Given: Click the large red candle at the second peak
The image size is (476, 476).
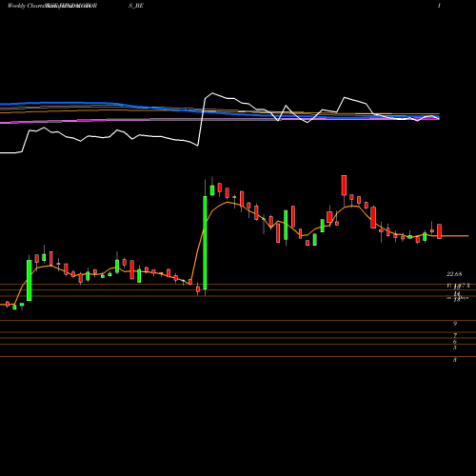Looking at the screenshot, I should click(x=344, y=185).
